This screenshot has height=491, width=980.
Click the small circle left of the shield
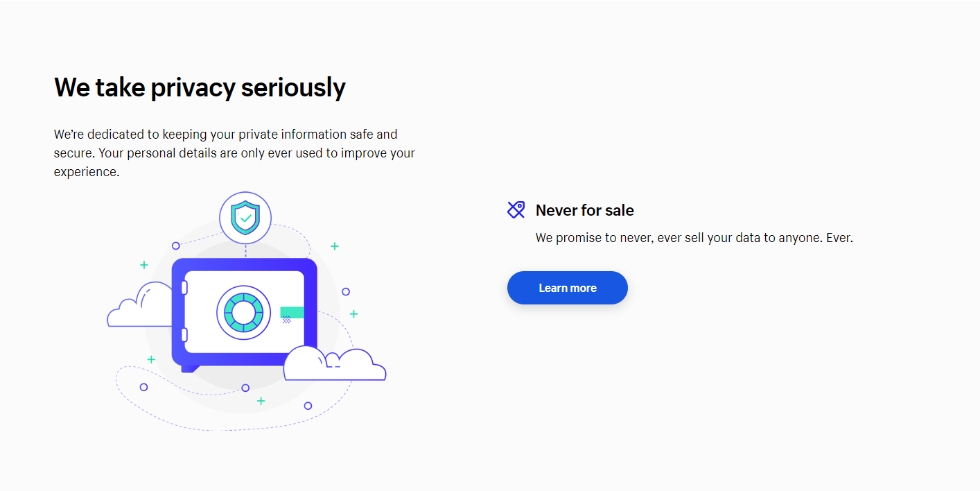tap(176, 245)
